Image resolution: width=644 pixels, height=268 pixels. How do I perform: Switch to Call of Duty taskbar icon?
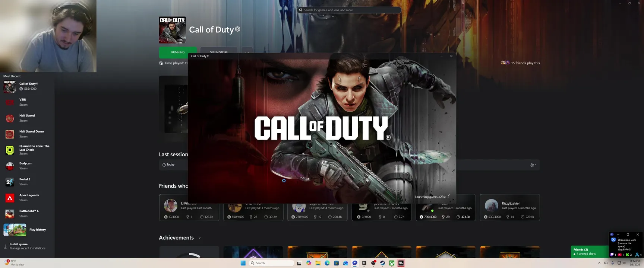click(x=401, y=263)
